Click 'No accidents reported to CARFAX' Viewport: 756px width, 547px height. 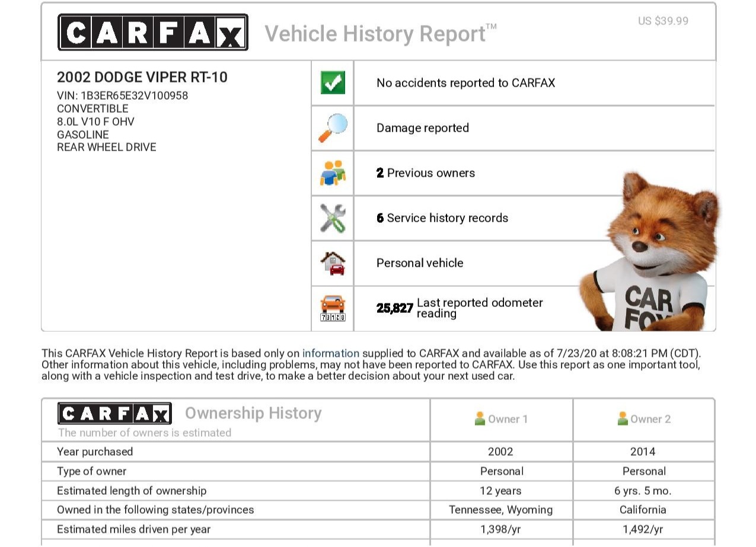click(x=466, y=83)
